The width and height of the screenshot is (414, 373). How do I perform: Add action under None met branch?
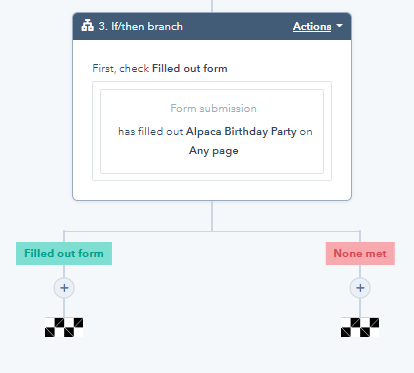360,288
